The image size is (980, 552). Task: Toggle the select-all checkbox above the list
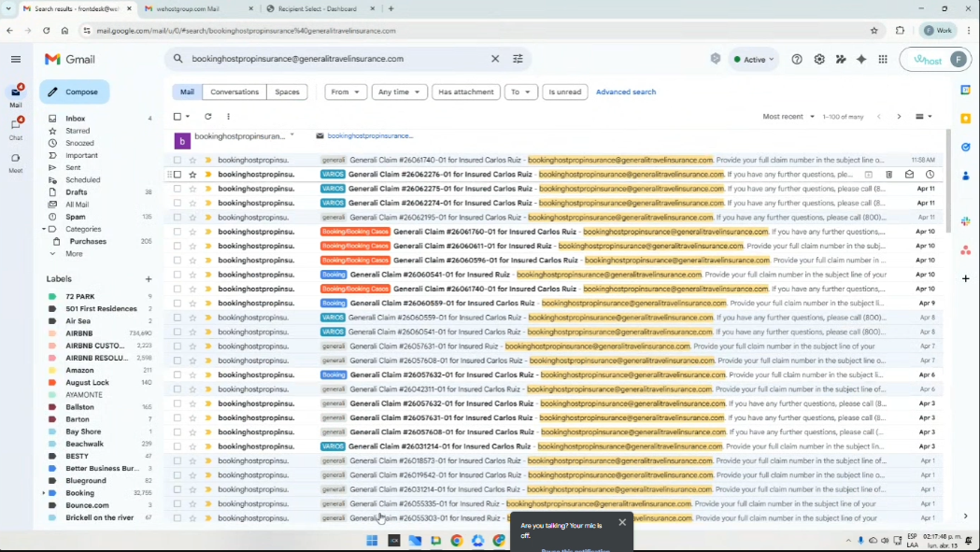coord(178,116)
